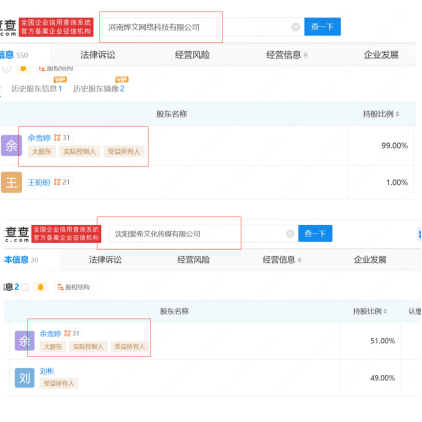Open the 经营风险 tab in upper panel
422x422 pixels.
point(192,55)
